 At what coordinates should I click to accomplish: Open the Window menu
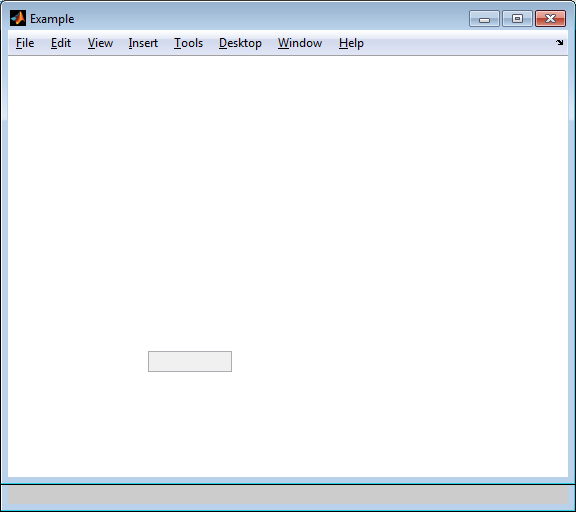[x=300, y=43]
